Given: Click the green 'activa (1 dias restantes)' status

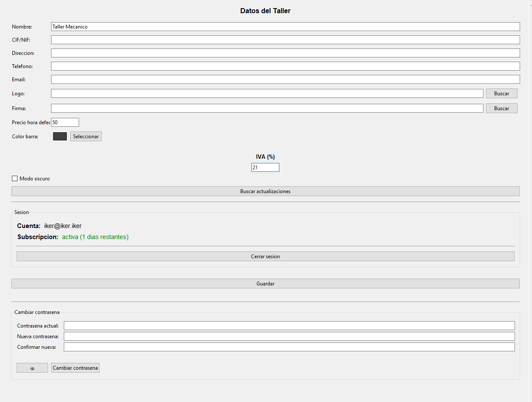Looking at the screenshot, I should 95,237.
